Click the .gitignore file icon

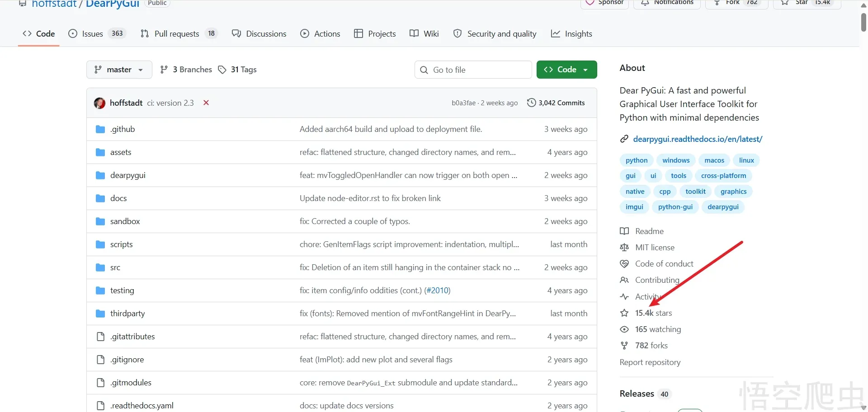[100, 360]
